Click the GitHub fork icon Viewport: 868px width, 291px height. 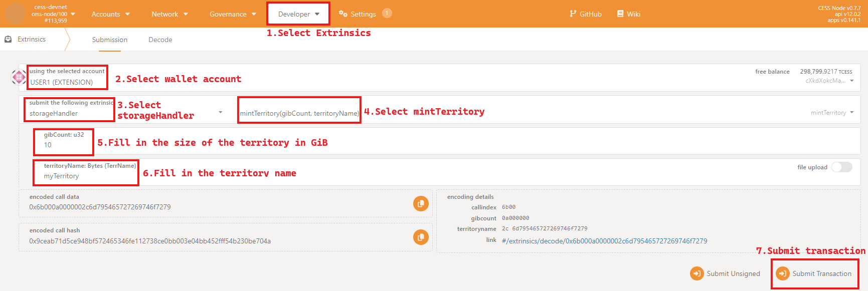(573, 14)
